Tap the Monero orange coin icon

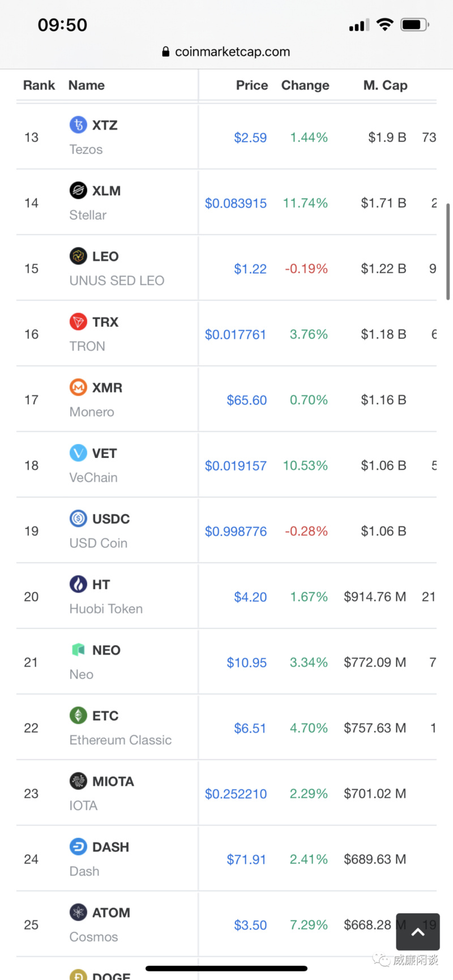coord(78,387)
